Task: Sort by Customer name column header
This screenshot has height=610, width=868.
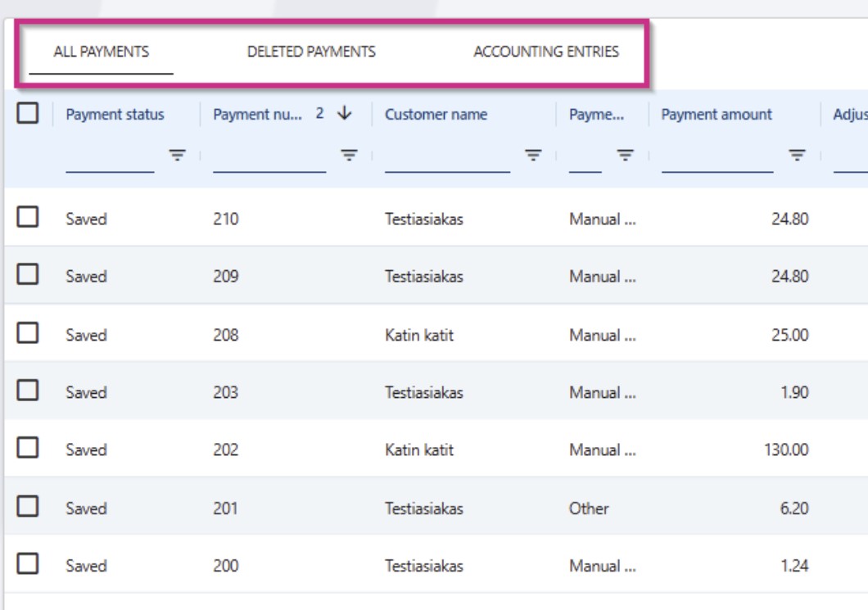Action: click(436, 115)
